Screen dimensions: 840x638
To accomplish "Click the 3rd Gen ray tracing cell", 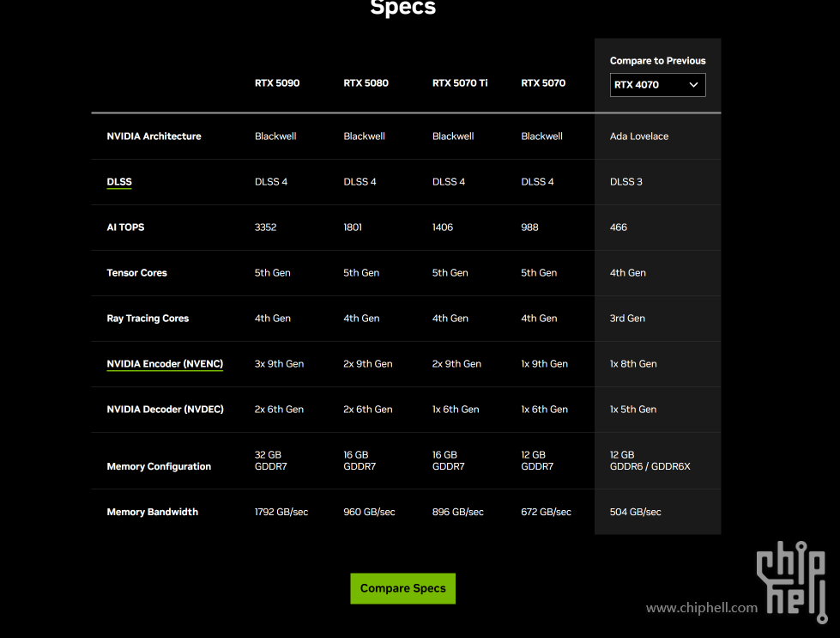I will coord(627,319).
